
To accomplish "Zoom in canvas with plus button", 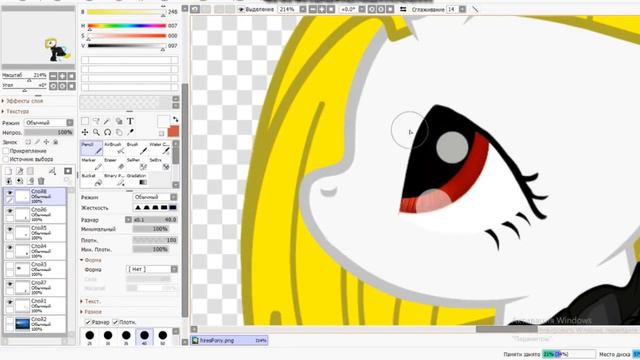I will 322,9.
